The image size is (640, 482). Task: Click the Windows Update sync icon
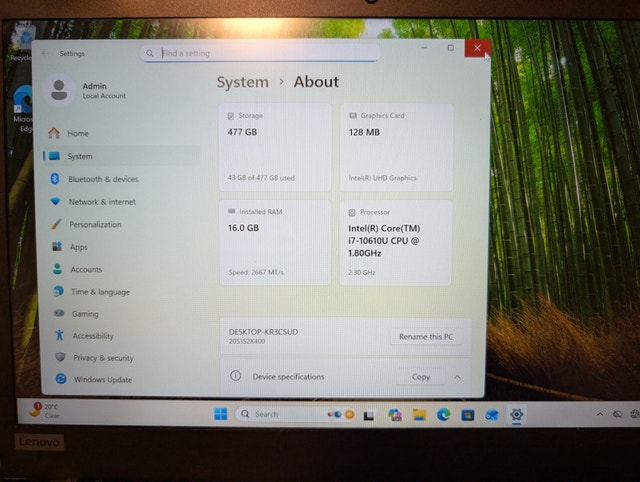[61, 379]
